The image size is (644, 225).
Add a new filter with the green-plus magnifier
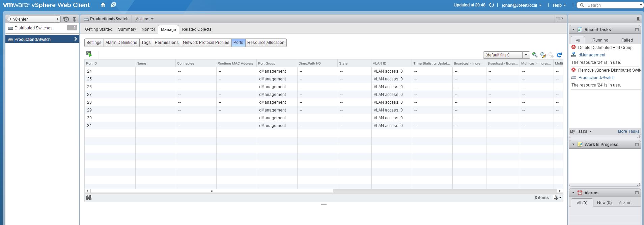(x=535, y=55)
